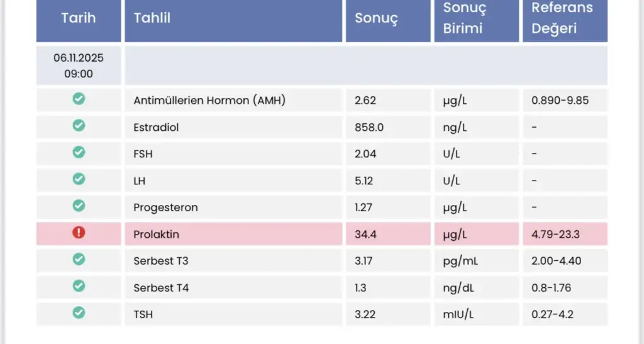
Task: Click the TSH reference range 0.27-4.2
Action: [x=552, y=314]
